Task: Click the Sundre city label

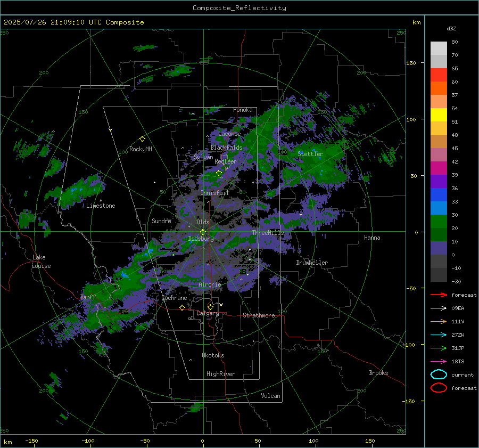Action: (x=161, y=221)
